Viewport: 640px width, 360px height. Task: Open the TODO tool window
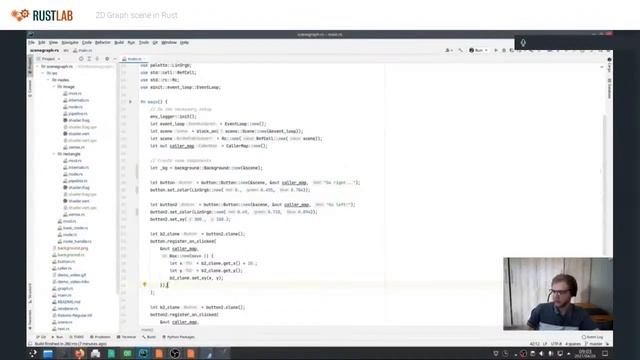click(x=76, y=337)
